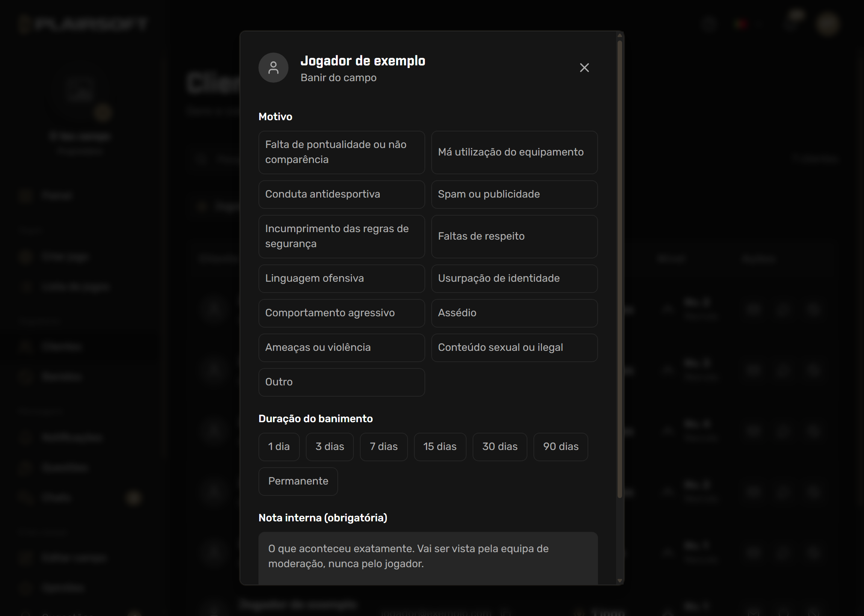Select Outro as reason
The width and height of the screenshot is (864, 616).
[x=341, y=382]
